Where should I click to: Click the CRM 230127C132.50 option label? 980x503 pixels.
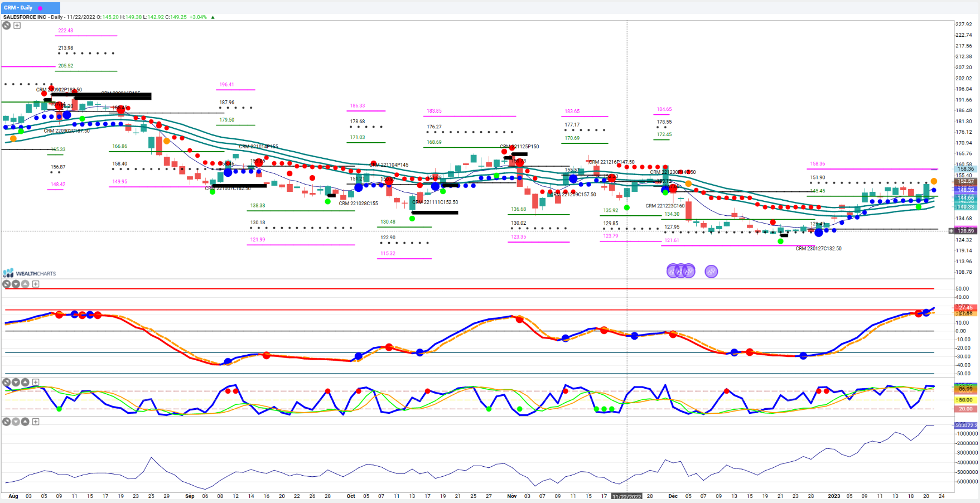tap(818, 249)
